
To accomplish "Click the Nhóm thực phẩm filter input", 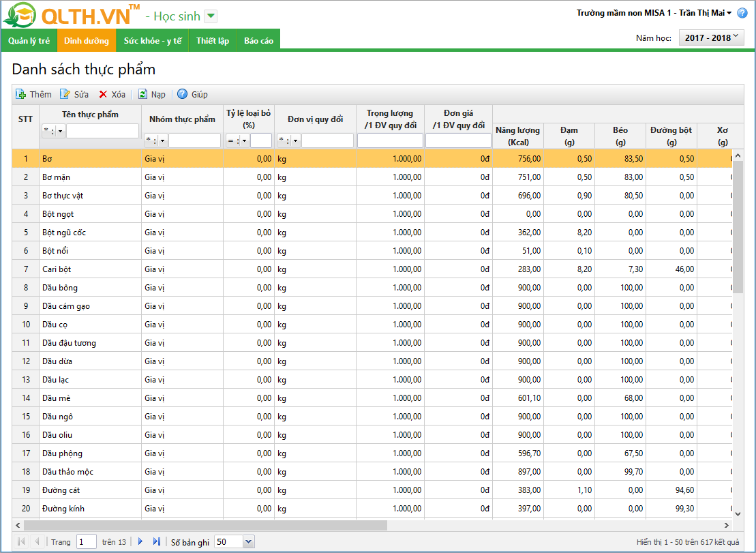I will coord(194,140).
